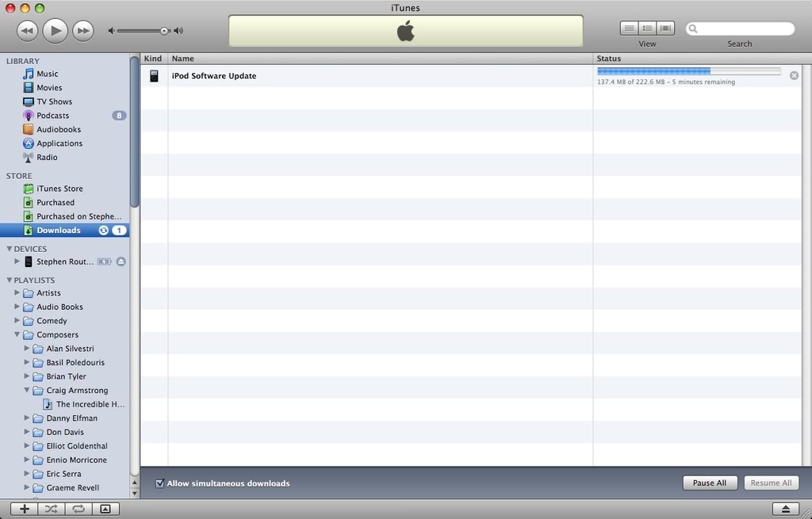Click the low volume speaker icon
812x519 pixels.
click(x=111, y=31)
